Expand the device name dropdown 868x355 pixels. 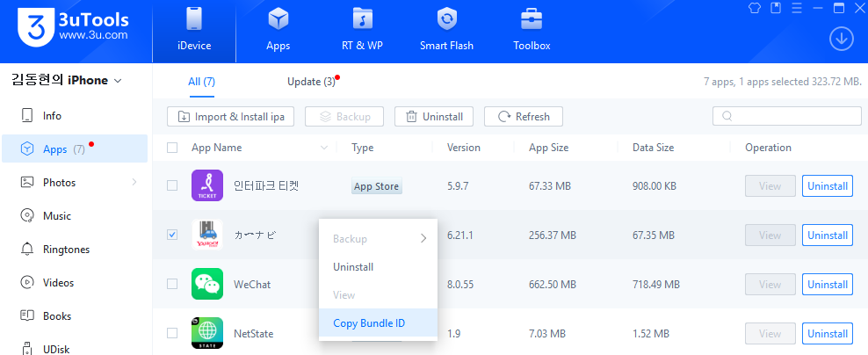[x=118, y=81]
